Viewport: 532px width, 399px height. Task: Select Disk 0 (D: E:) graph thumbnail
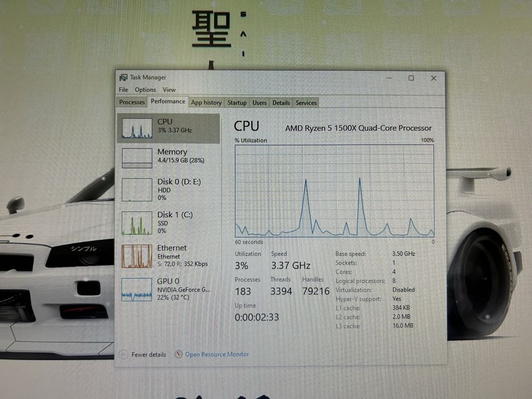click(x=137, y=190)
